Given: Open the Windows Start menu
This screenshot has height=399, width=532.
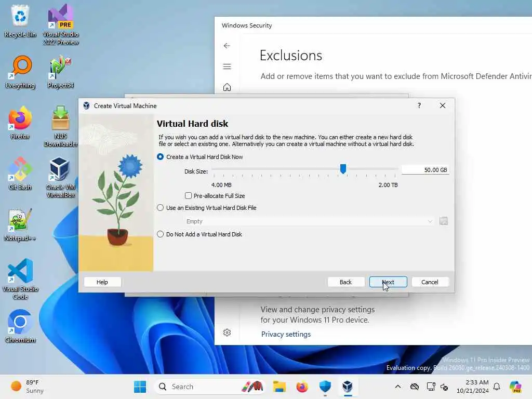Looking at the screenshot, I should click(x=140, y=387).
